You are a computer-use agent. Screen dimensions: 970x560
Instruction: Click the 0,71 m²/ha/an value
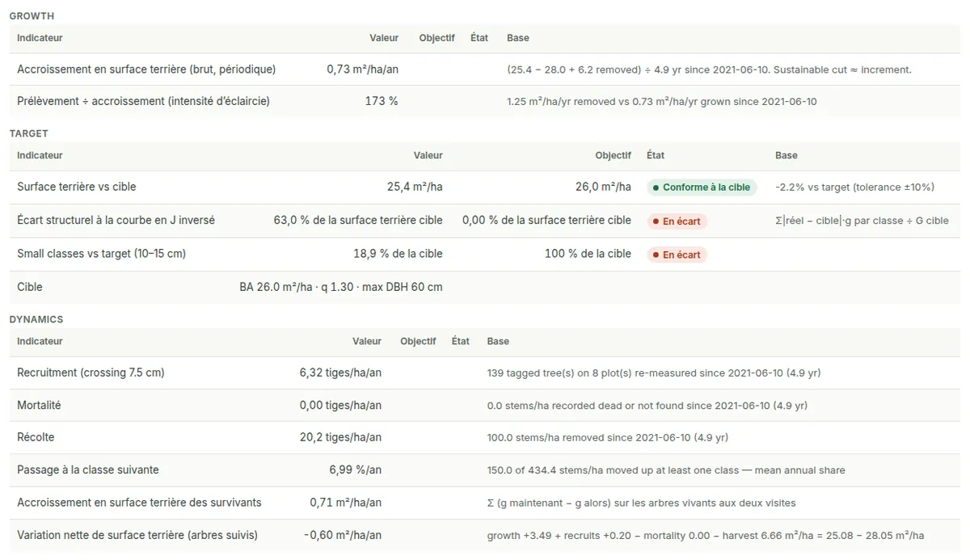click(x=346, y=503)
